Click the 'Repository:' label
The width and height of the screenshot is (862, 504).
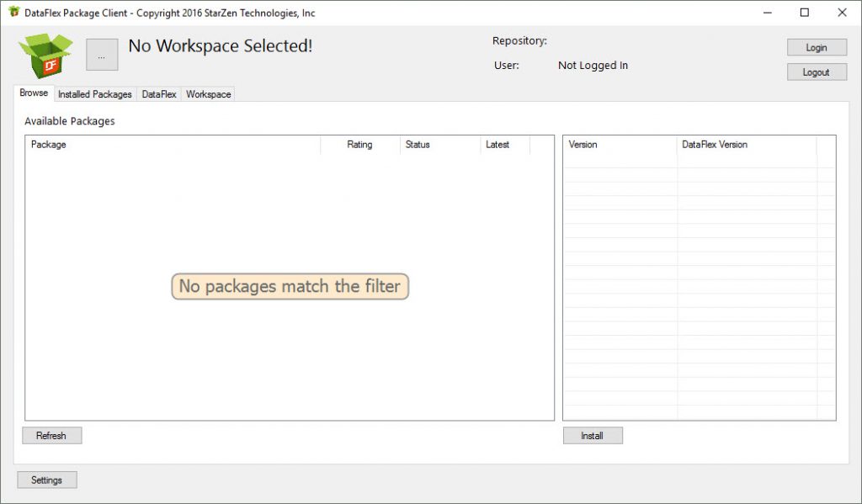pos(519,40)
